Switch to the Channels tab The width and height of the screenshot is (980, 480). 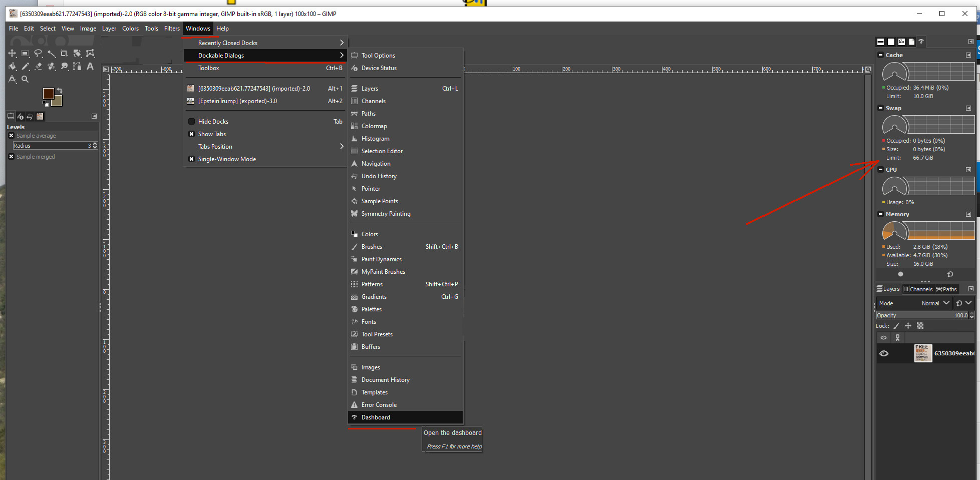click(x=918, y=289)
